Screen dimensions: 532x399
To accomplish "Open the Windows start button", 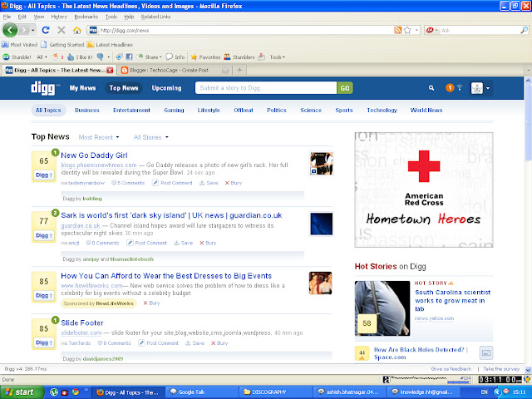I will (22, 392).
